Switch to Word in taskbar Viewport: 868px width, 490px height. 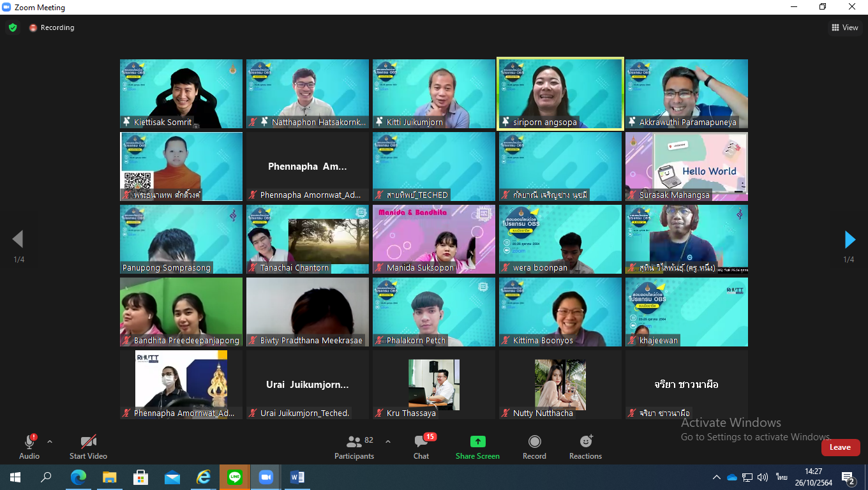[297, 477]
